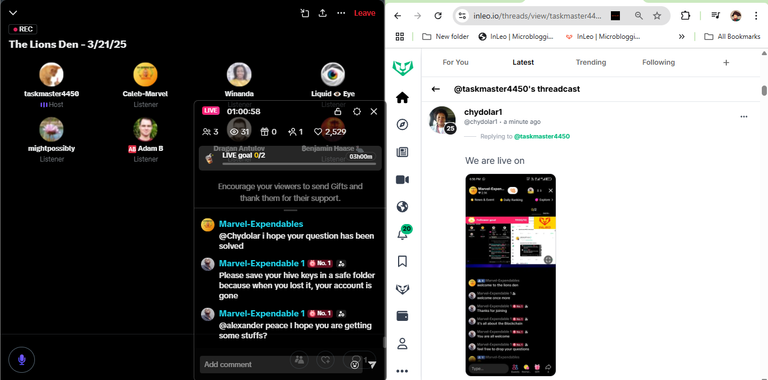Click the Add comment input field
The image size is (768, 380).
[281, 364]
